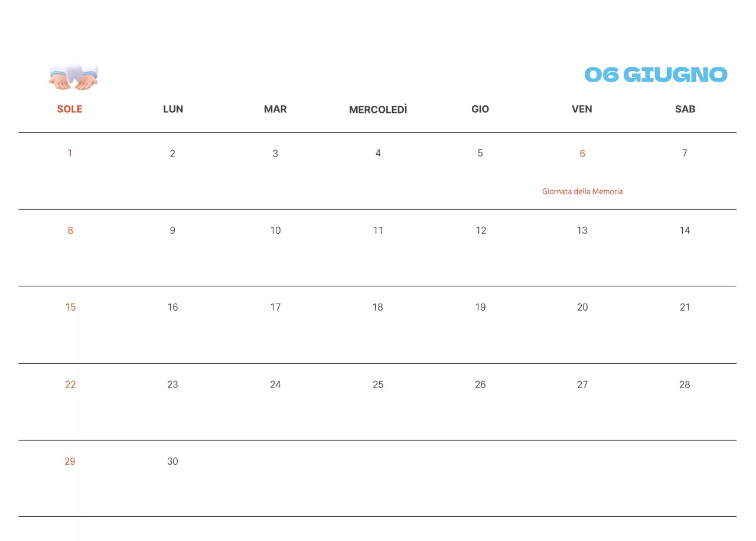Screen dimensions: 756x541
Task: Click the MERCOLEDÌ column header
Action: (x=378, y=110)
